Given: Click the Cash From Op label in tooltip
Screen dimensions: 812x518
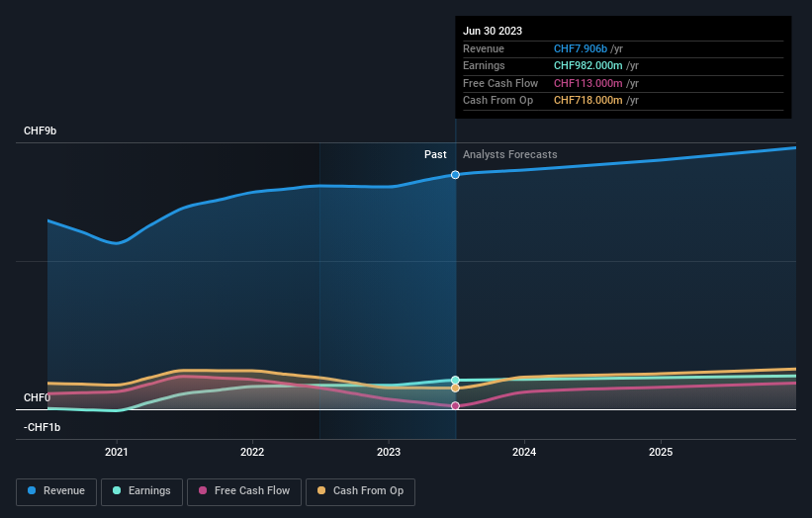Looking at the screenshot, I should 497,101.
